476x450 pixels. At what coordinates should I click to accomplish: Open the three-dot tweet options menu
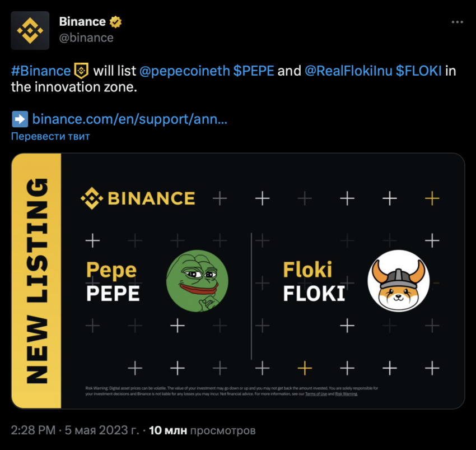(457, 22)
